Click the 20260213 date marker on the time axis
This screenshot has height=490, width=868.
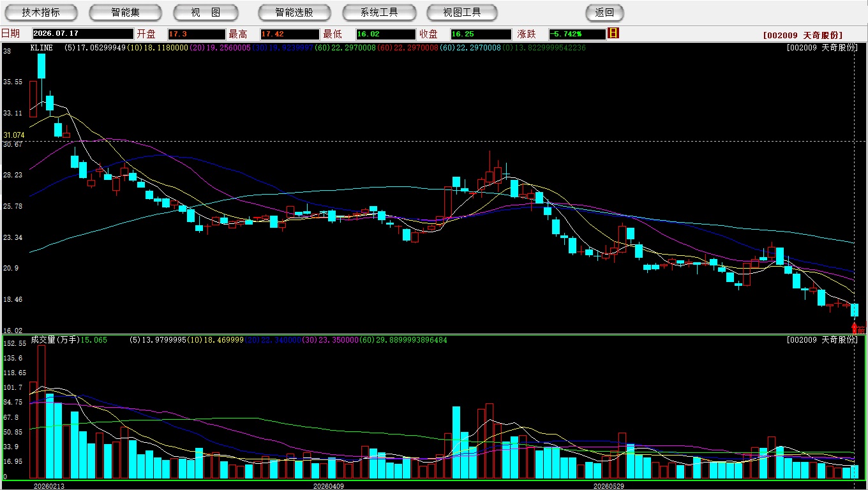[49, 486]
